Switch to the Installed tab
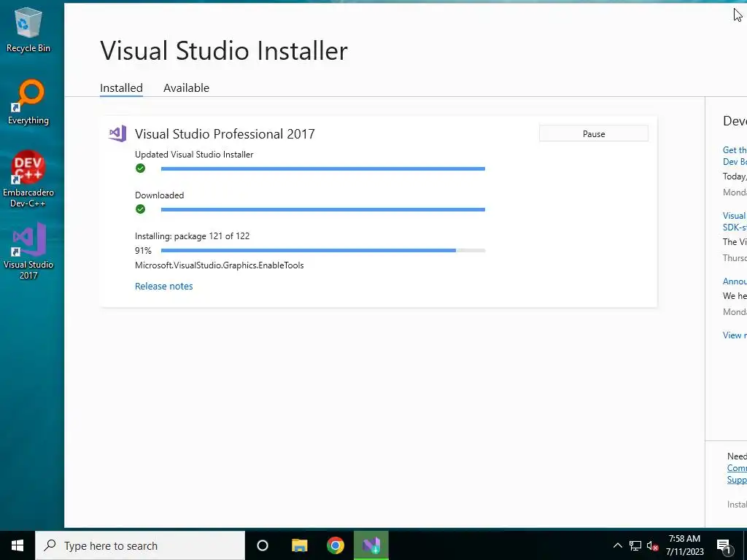 click(121, 88)
